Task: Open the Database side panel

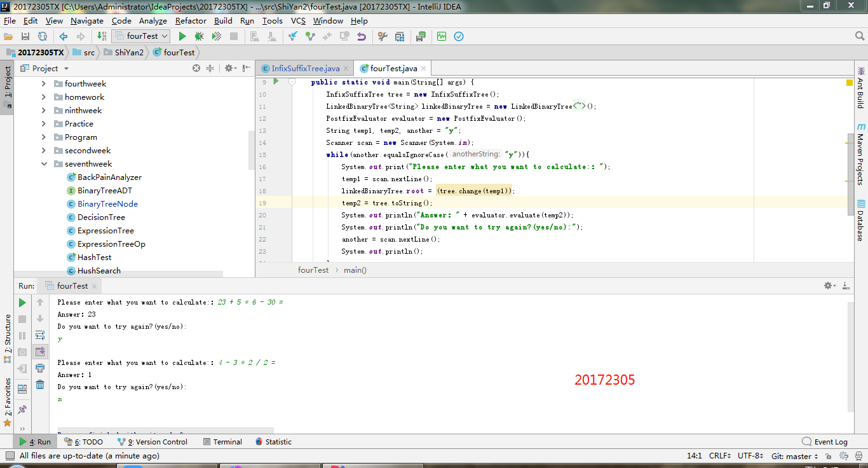Action: (x=861, y=220)
